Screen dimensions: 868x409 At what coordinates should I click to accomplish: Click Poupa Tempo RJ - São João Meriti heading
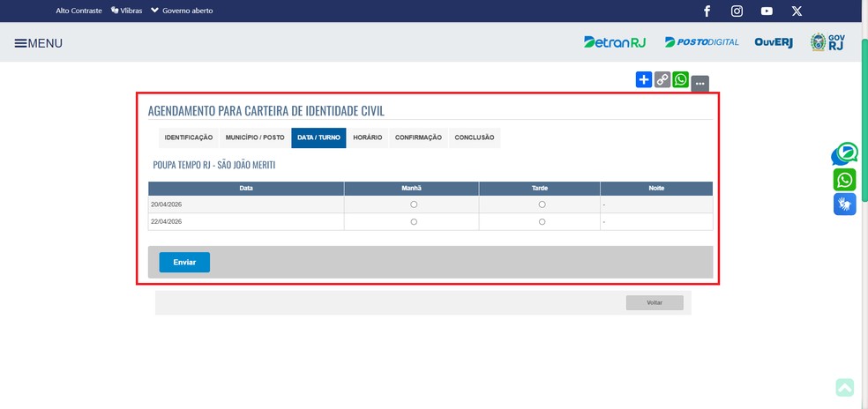[x=214, y=165]
